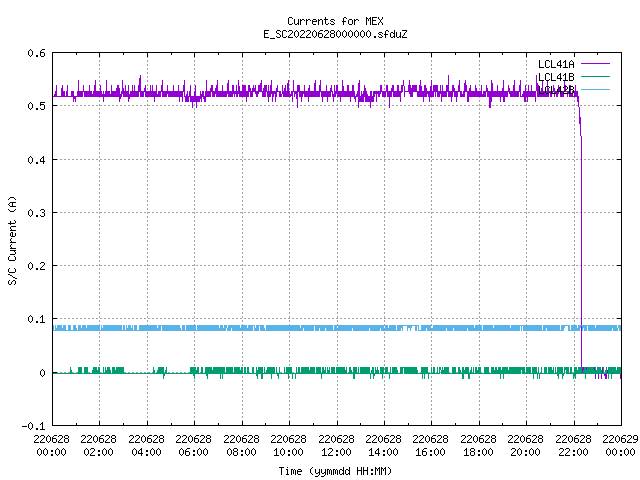The image size is (640, 480).
Task: Click the y-axis label 'S/C Current (A)'
Action: [13, 241]
